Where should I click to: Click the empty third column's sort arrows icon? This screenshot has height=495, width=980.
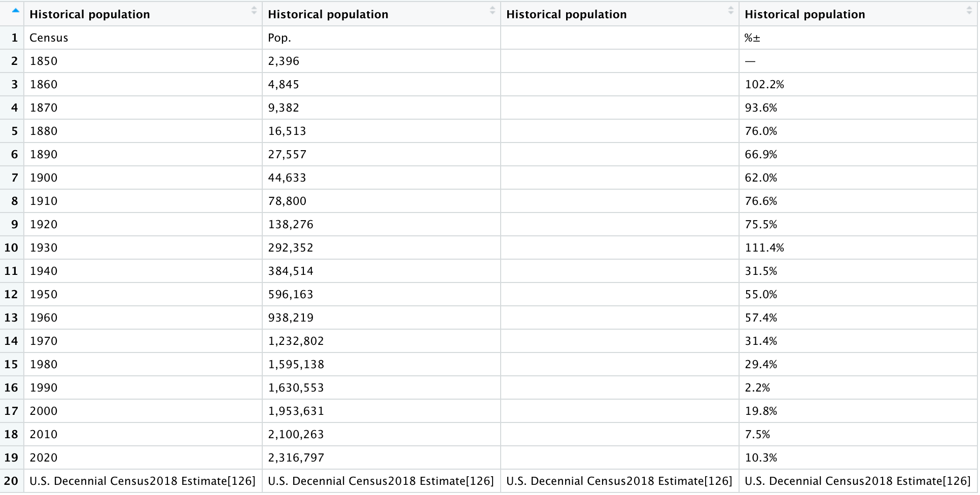click(x=730, y=10)
